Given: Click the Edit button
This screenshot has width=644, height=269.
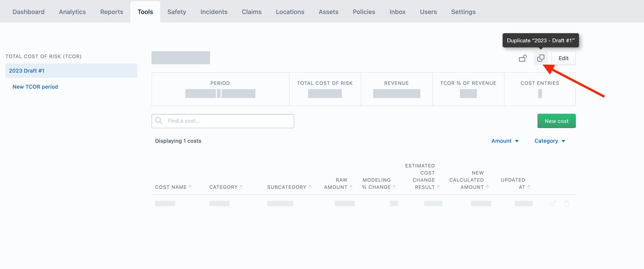Looking at the screenshot, I should click(x=564, y=58).
